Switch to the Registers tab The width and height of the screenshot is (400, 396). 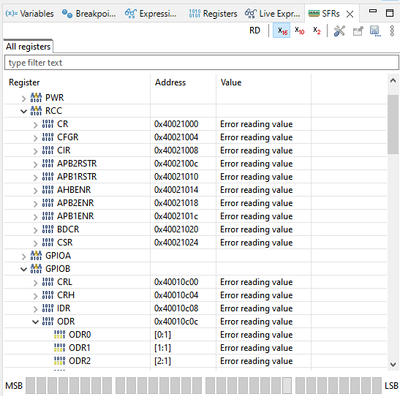click(213, 14)
